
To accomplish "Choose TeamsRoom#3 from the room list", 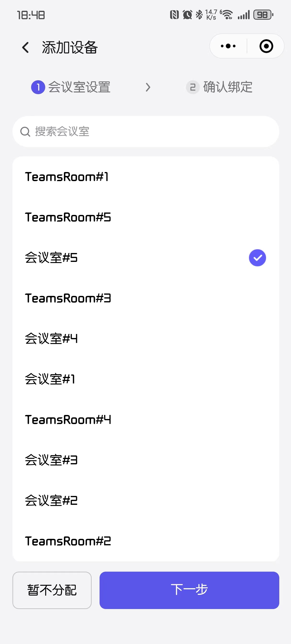I will click(146, 298).
